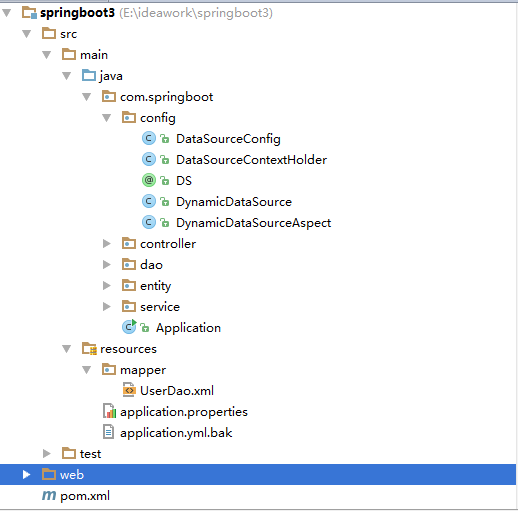Select the controller package label
The height and width of the screenshot is (511, 518).
(168, 244)
